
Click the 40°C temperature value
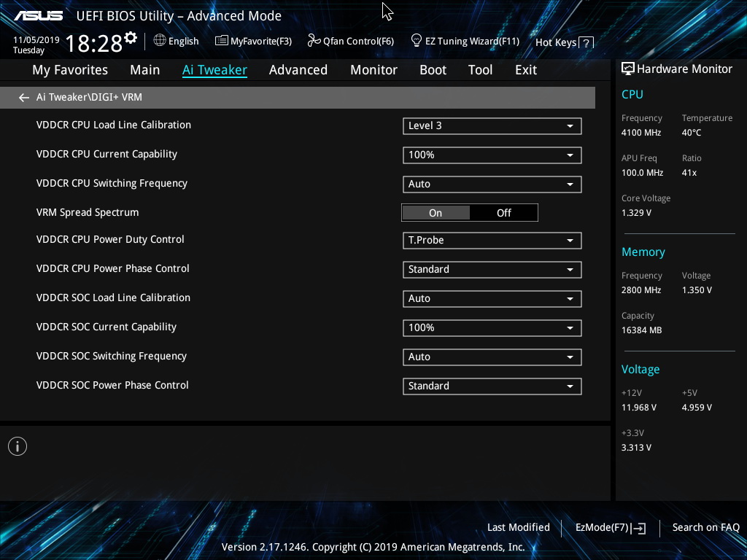pos(692,133)
